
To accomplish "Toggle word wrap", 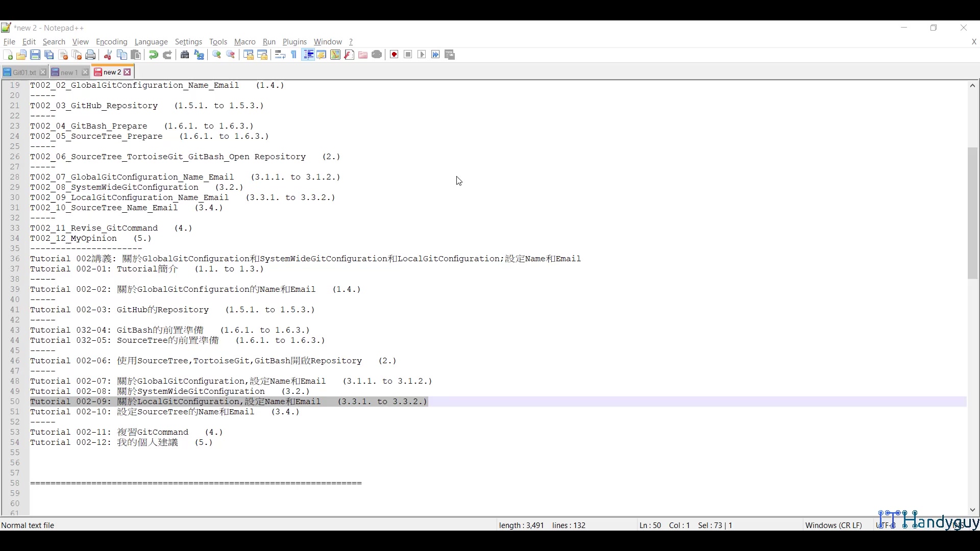I will pyautogui.click(x=280, y=55).
